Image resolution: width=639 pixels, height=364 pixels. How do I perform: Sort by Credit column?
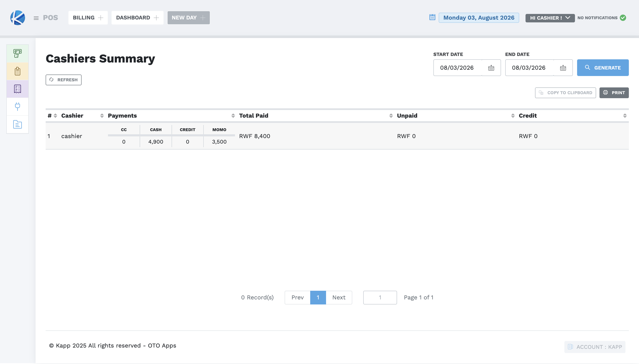pyautogui.click(x=625, y=116)
